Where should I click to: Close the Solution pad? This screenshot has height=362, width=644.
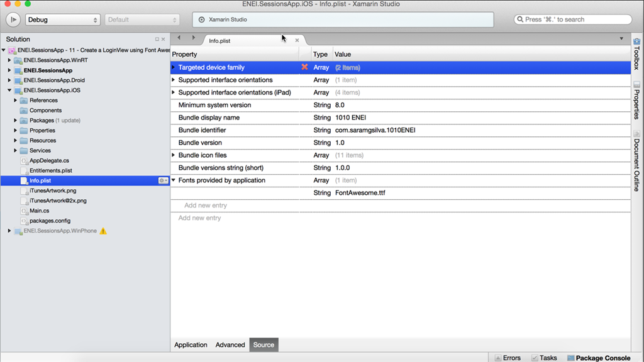(163, 40)
